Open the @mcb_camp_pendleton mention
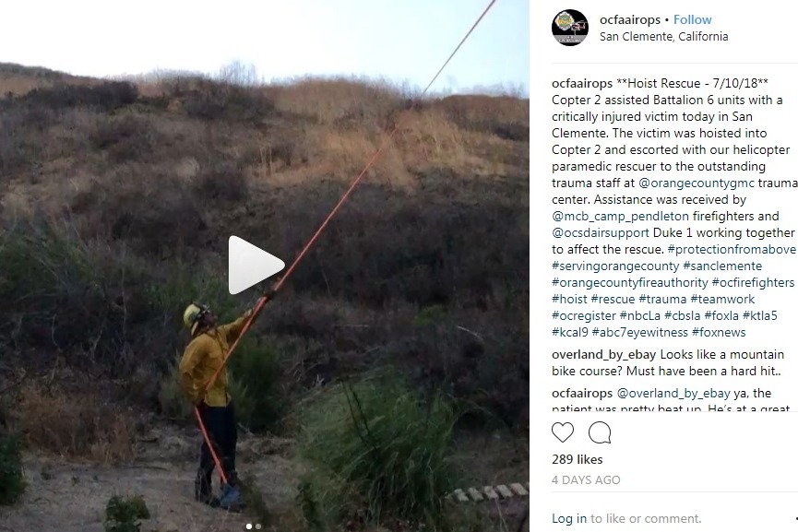The image size is (798, 532). click(620, 216)
